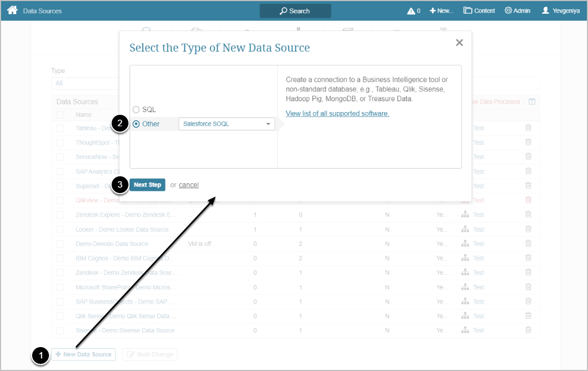Viewport: 588px width, 371px height.
Task: Delete the ThoughtSpot data source row
Action: 528,143
